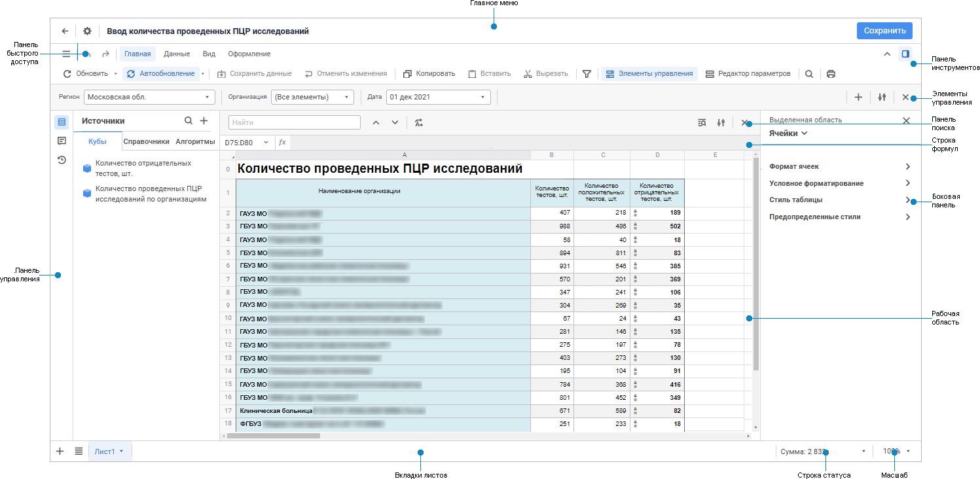Go to next search match
Image resolution: width=980 pixels, height=479 pixels.
click(395, 122)
